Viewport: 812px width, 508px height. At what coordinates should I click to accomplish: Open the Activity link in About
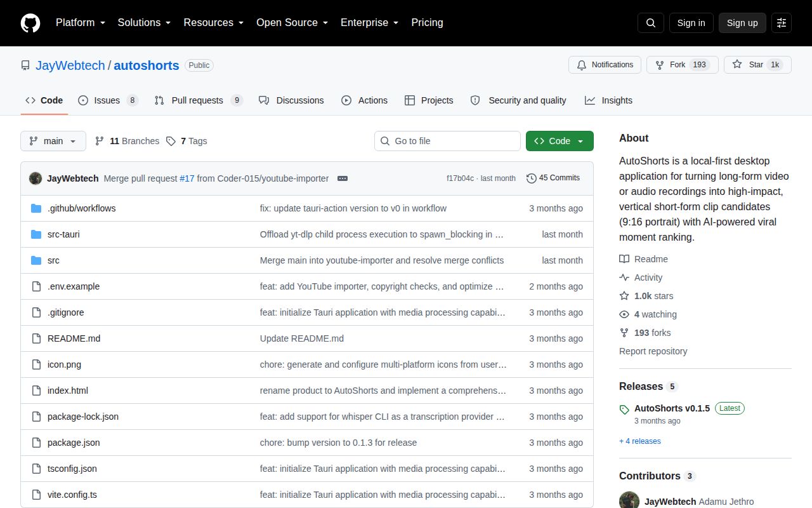point(641,277)
